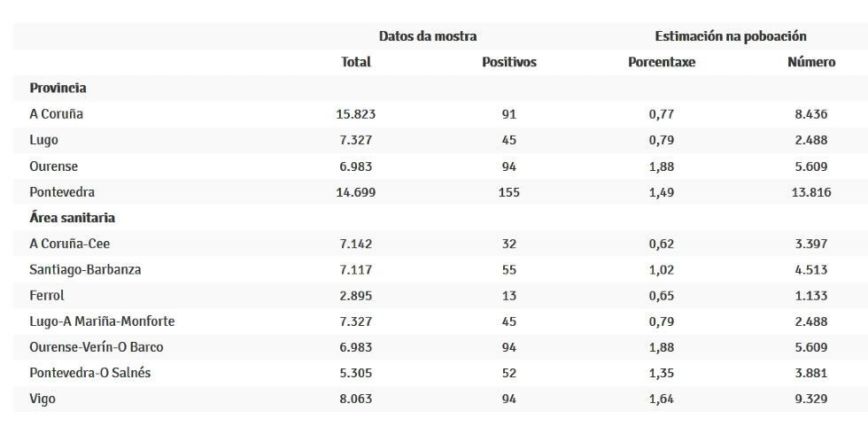This screenshot has width=868, height=434.
Task: Click the "Estimación na poboación" header
Action: tap(731, 36)
